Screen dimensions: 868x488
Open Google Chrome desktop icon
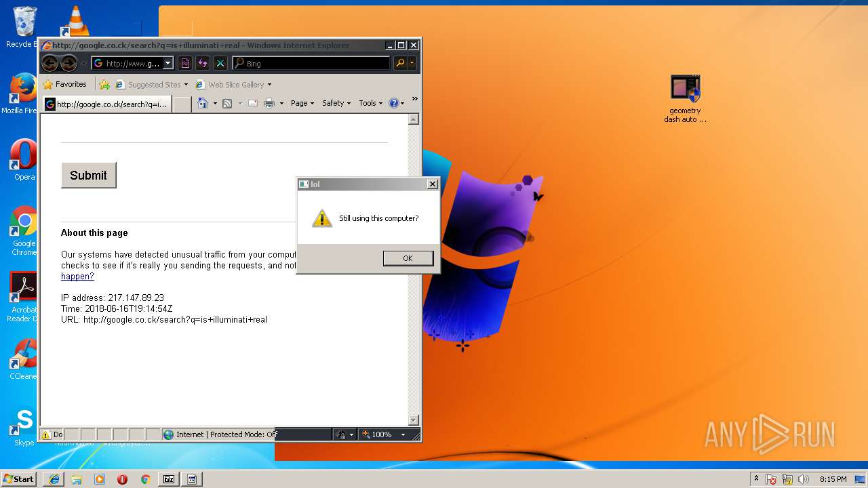(24, 230)
